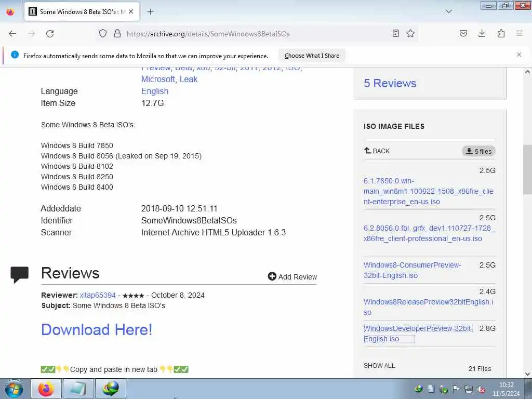Save page to Pocket icon

pos(463,33)
